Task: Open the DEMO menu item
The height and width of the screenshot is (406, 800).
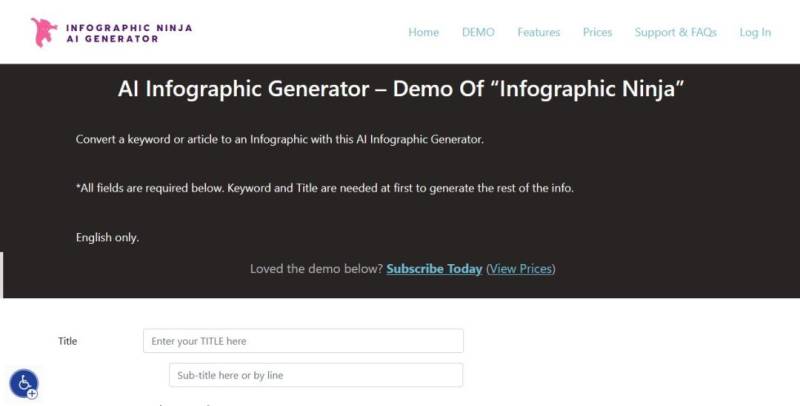Action: click(x=478, y=32)
